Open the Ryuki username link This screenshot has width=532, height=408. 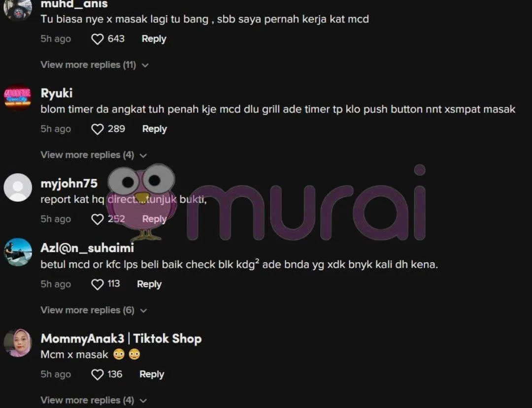click(x=57, y=93)
